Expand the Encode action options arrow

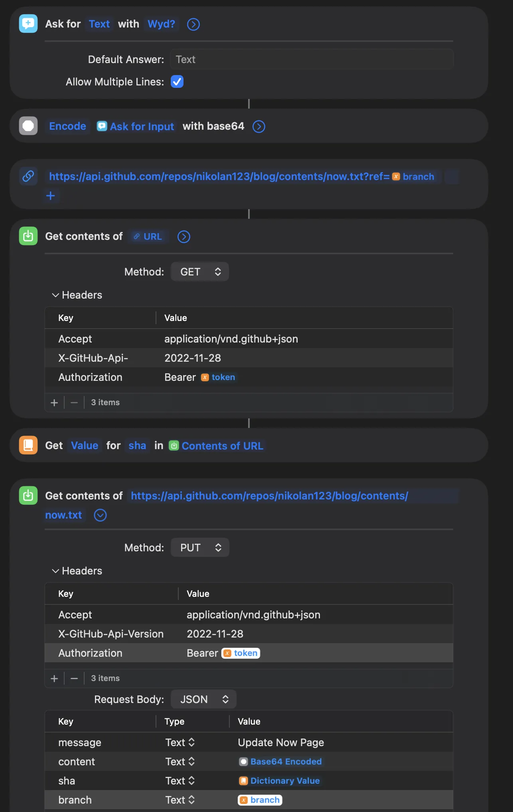(259, 127)
